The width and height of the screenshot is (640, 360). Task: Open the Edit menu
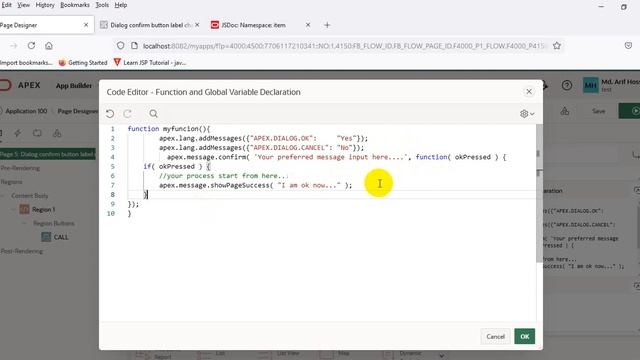6,5
